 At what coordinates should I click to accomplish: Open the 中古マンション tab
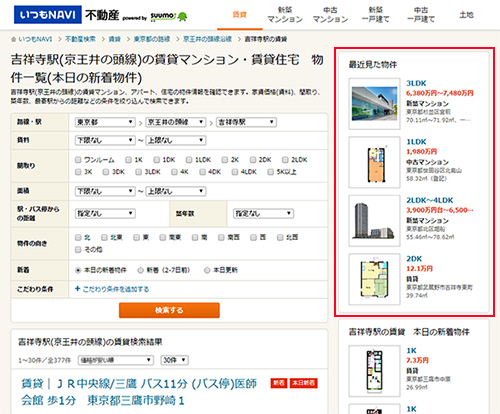[x=330, y=15]
